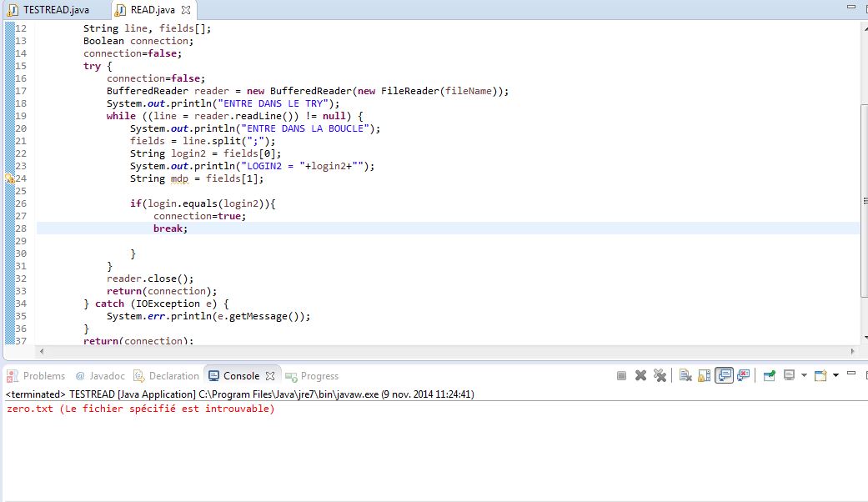The width and height of the screenshot is (868, 502).
Task: Remove the current launch from console
Action: point(640,376)
